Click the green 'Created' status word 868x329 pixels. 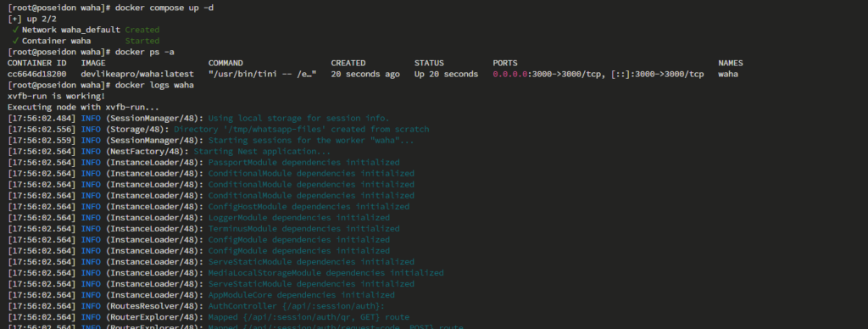coord(142,30)
